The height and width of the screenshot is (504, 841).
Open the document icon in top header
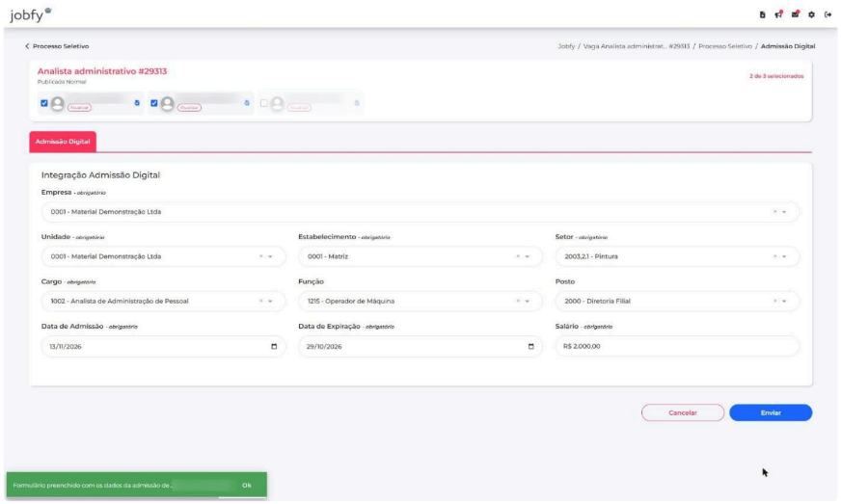[762, 14]
